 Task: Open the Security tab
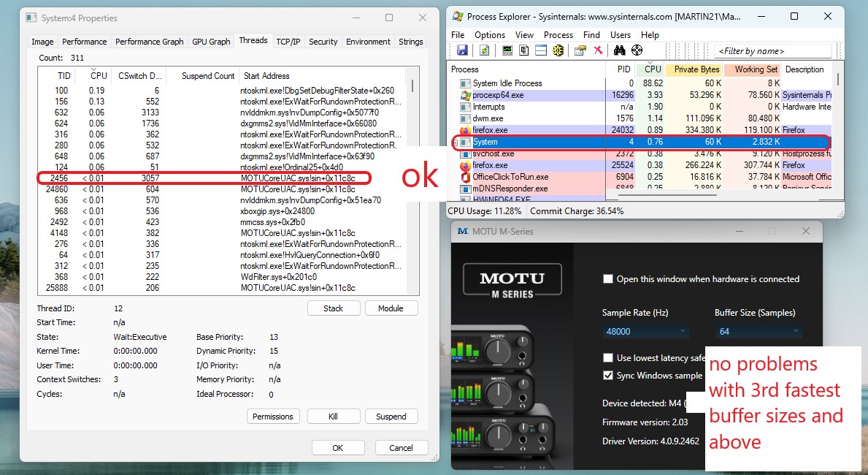coord(323,42)
